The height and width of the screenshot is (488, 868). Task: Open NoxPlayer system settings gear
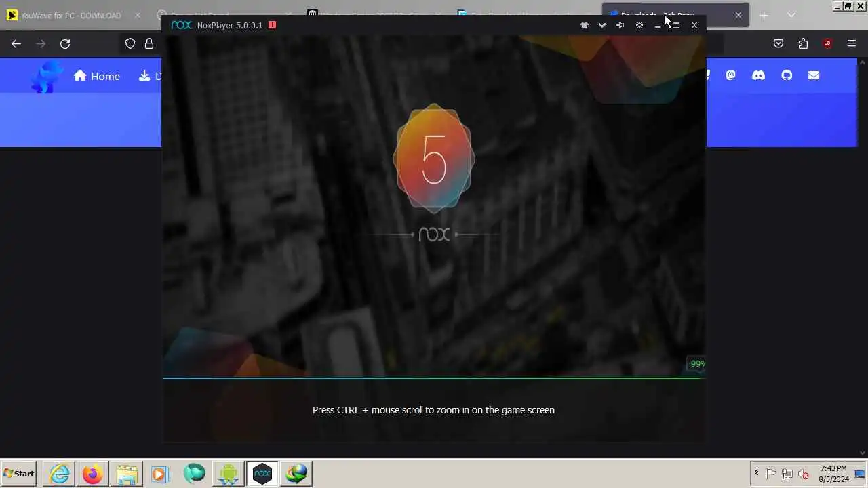[x=639, y=25]
